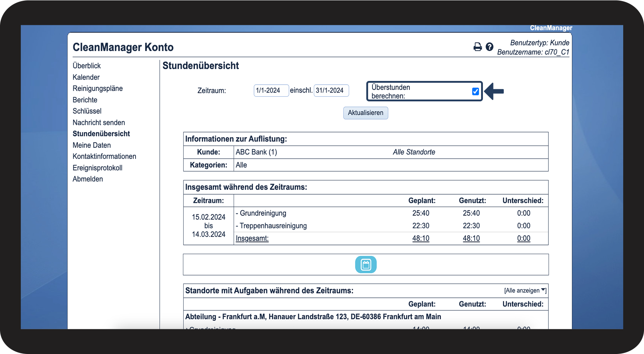Select Berichte from the sidebar
This screenshot has width=644, height=354.
[85, 100]
